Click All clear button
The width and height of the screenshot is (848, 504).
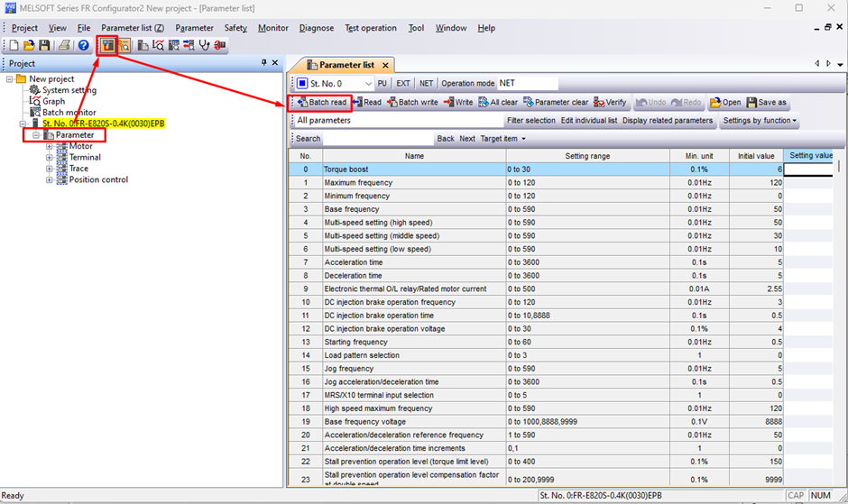(498, 102)
